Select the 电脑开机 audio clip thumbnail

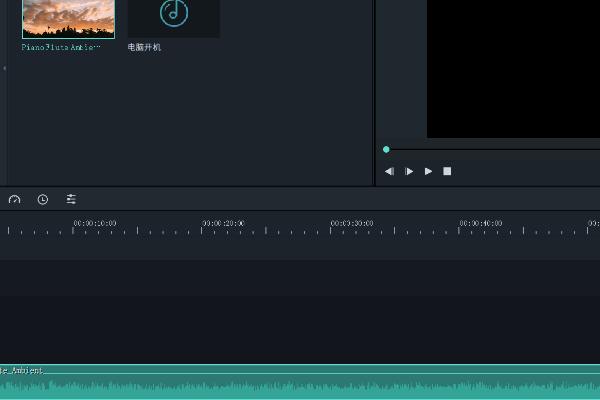(x=174, y=19)
